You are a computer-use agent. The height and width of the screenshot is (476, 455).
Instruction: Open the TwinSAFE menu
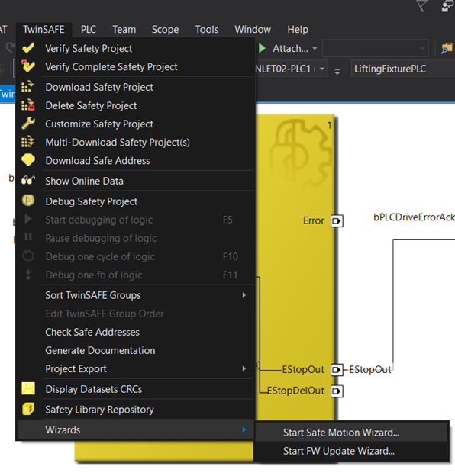pyautogui.click(x=44, y=30)
